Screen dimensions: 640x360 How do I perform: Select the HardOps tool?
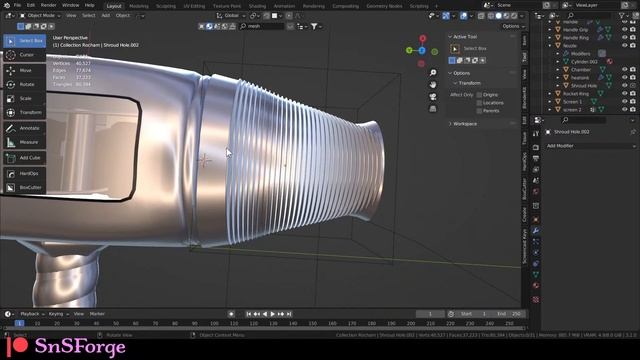point(24,173)
